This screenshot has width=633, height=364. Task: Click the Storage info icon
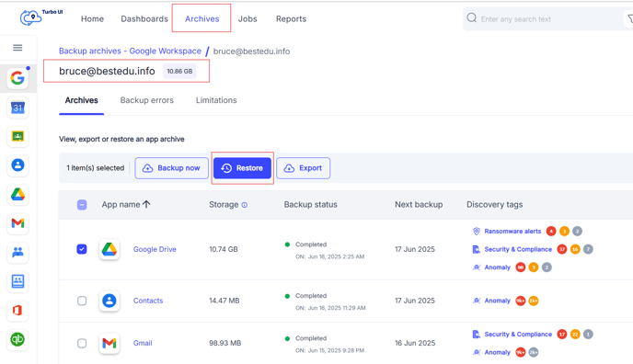click(244, 205)
